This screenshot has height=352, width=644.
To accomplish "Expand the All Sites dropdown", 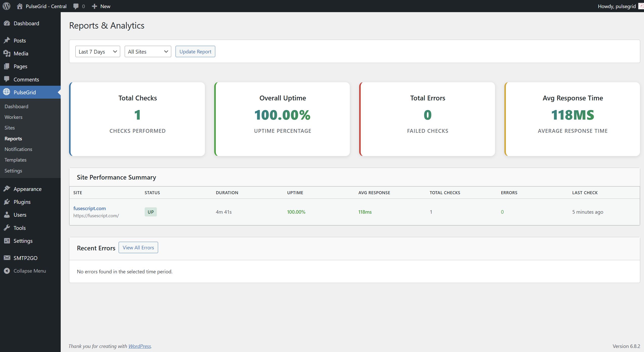I will click(148, 52).
